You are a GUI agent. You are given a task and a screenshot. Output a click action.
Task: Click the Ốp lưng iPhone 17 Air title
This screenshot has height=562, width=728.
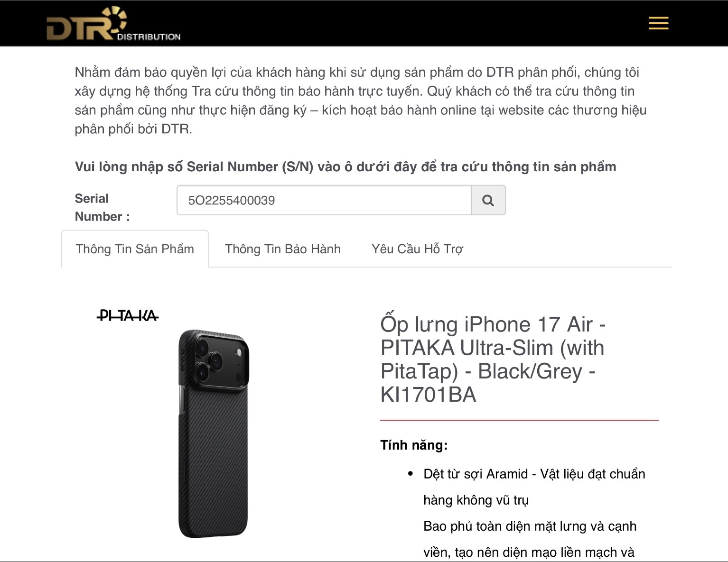(493, 359)
